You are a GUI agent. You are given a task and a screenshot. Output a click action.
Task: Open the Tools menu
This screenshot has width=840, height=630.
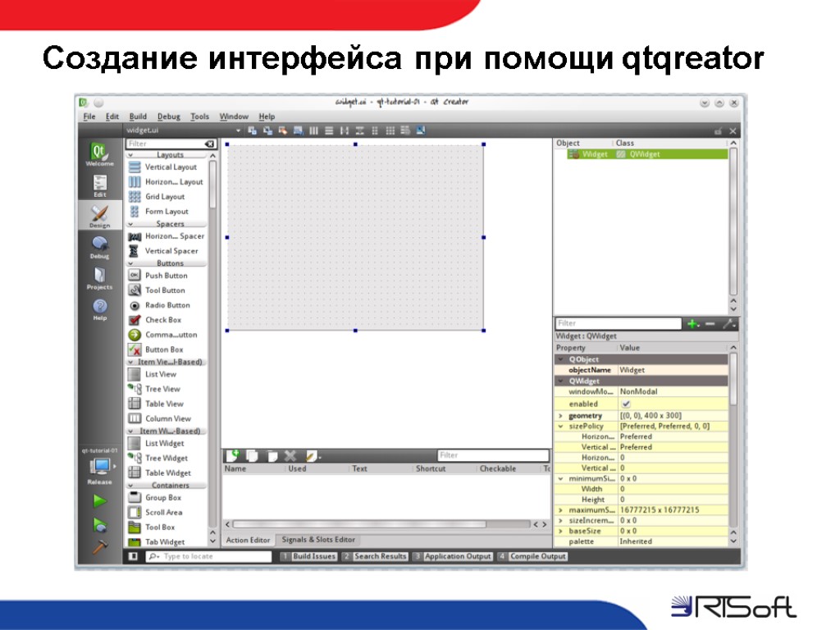[x=199, y=116]
